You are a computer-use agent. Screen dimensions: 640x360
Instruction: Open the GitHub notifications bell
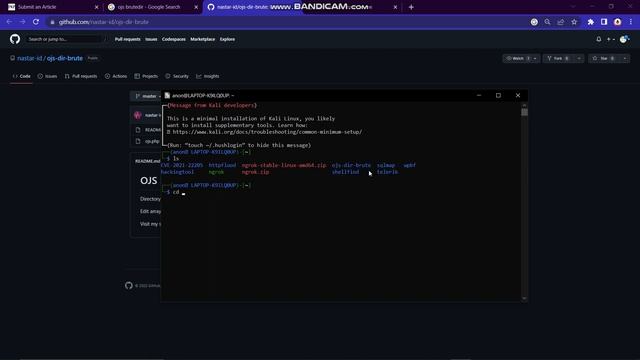coord(598,39)
